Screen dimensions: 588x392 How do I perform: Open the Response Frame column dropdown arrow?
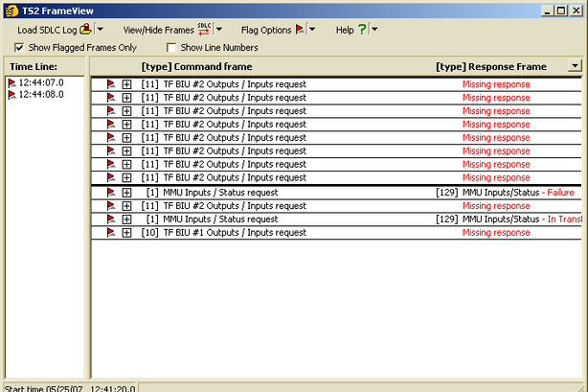(573, 66)
